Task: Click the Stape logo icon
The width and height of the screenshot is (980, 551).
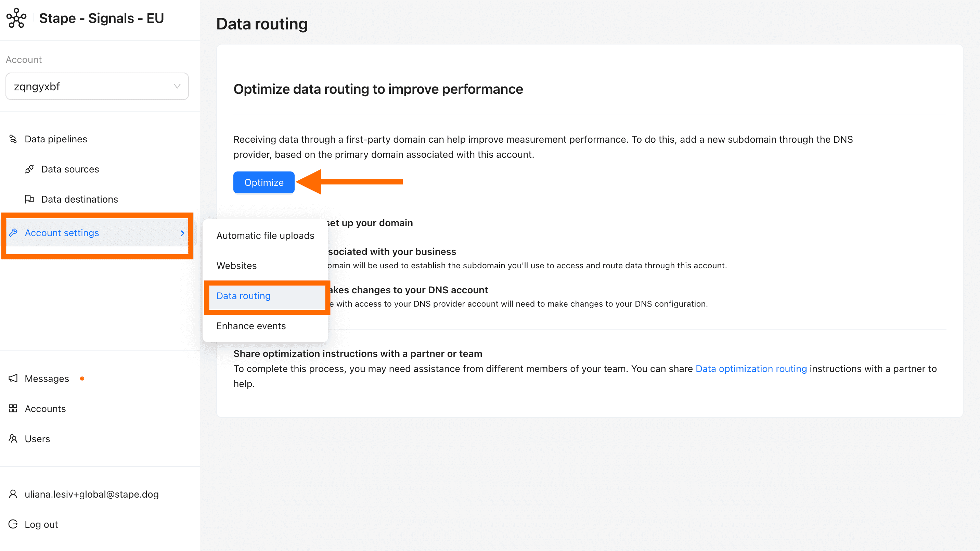Action: tap(16, 18)
